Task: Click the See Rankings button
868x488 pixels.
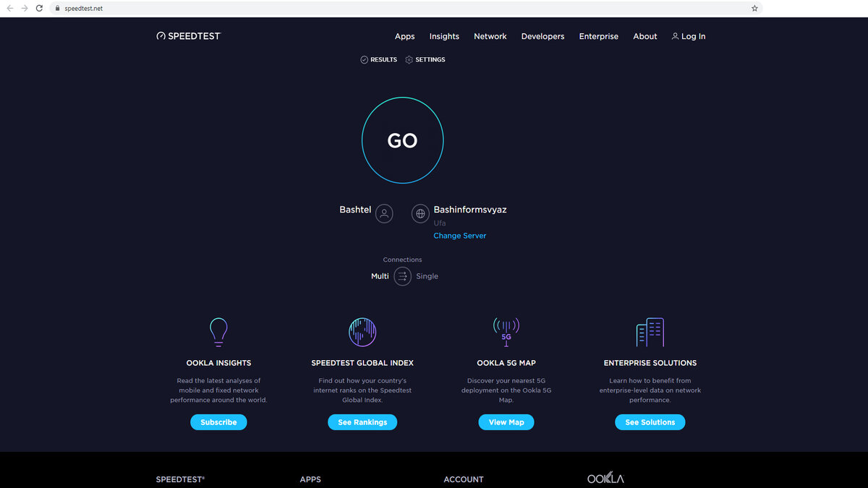Action: [x=362, y=422]
